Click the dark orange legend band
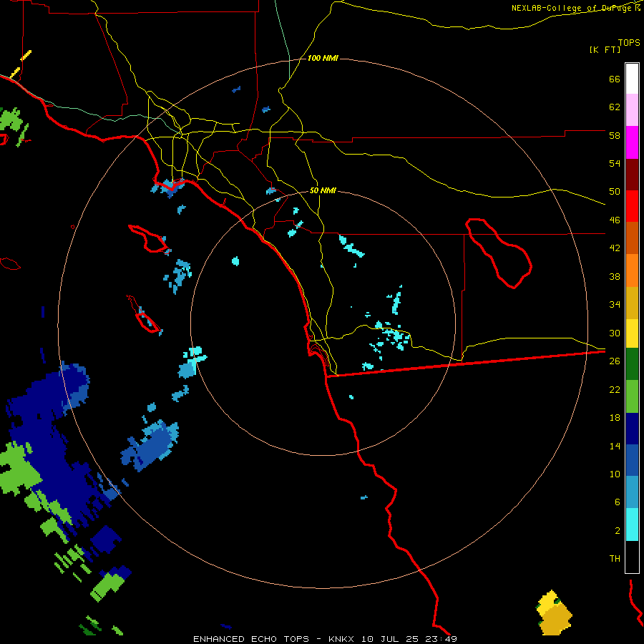The width and height of the screenshot is (644, 644). click(632, 238)
